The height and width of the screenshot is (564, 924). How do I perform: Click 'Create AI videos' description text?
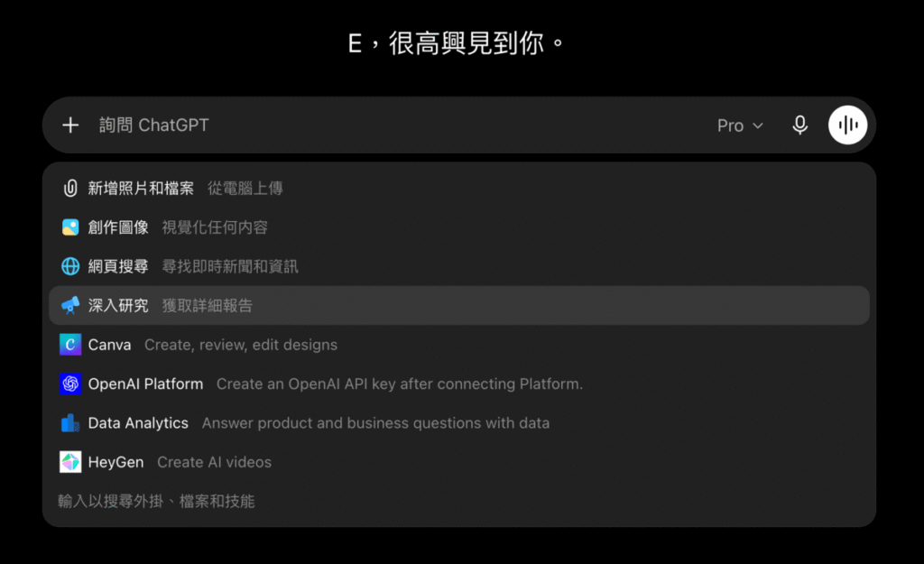pyautogui.click(x=215, y=462)
